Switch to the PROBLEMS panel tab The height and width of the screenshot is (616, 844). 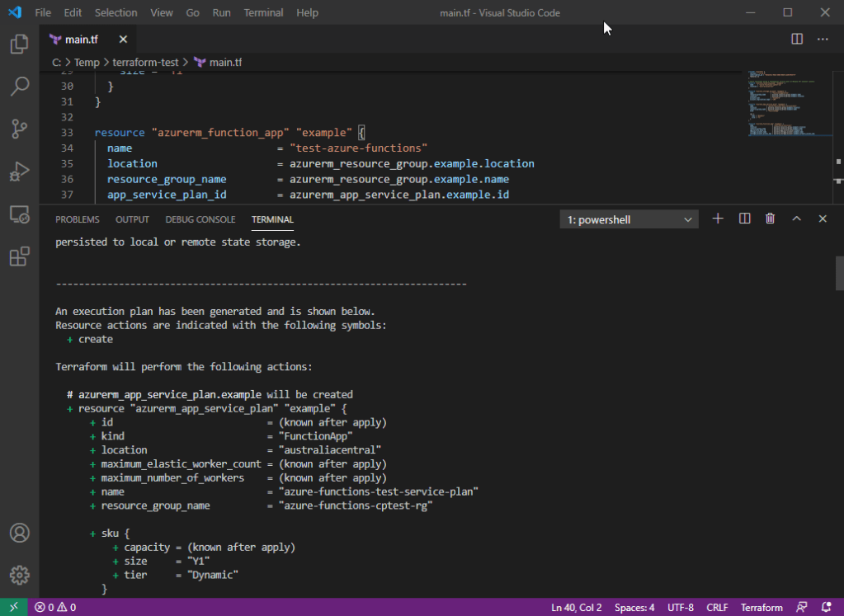pyautogui.click(x=77, y=219)
